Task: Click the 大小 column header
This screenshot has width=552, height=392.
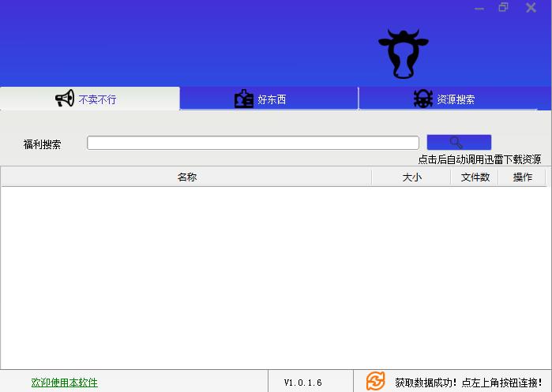Action: click(411, 177)
